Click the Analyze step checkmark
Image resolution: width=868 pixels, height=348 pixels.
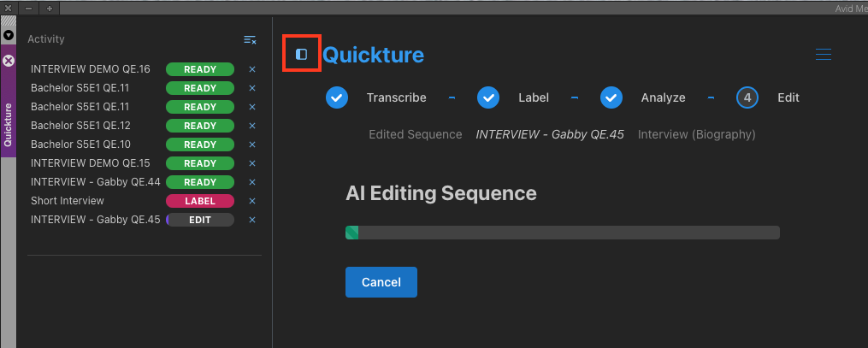(x=611, y=98)
